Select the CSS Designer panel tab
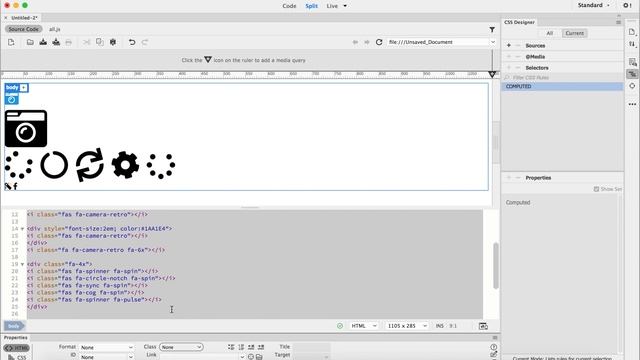 (519, 22)
